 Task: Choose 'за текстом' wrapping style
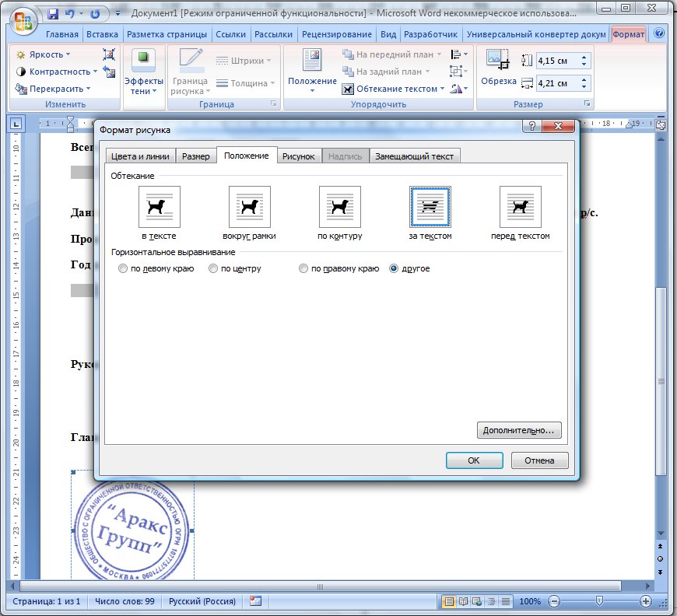(430, 207)
